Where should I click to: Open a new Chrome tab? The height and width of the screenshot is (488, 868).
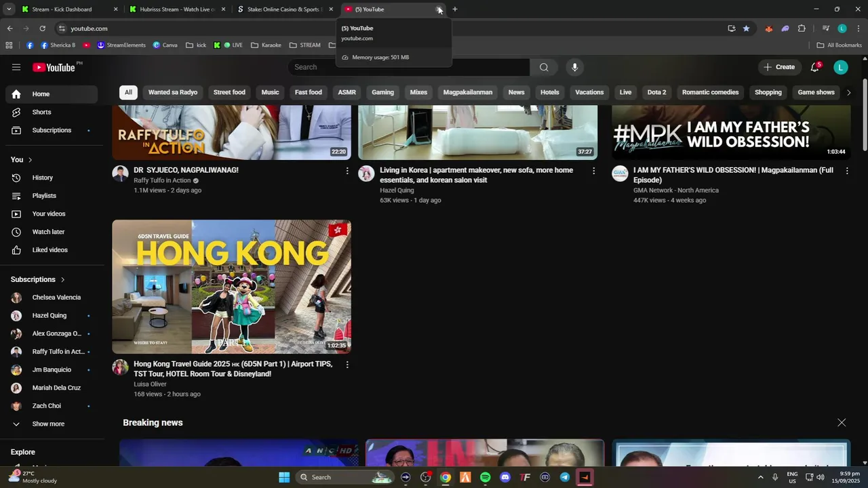tap(455, 9)
